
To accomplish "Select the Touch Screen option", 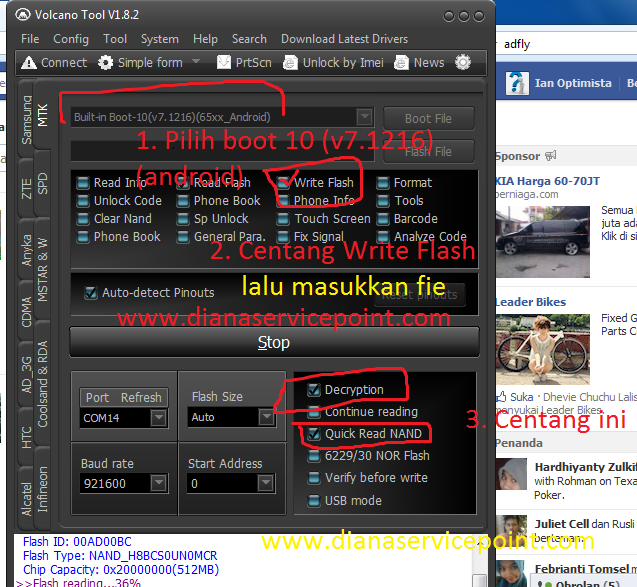I will 323,219.
